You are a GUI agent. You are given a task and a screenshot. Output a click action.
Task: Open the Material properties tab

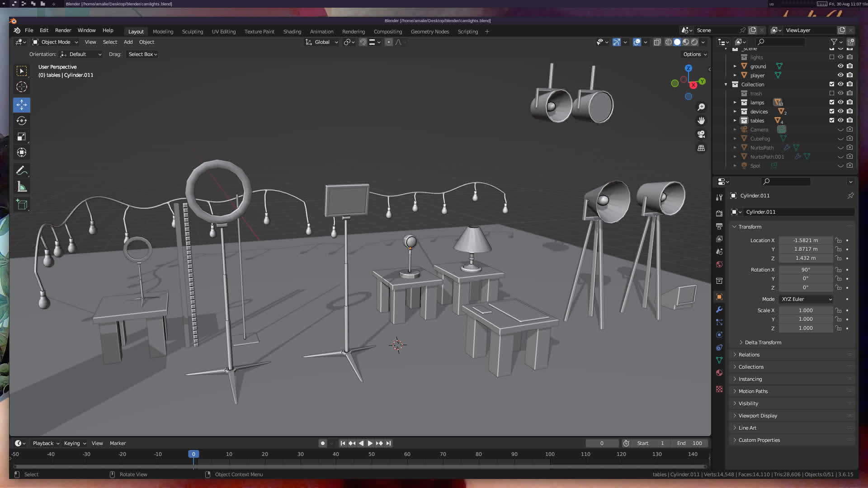719,373
